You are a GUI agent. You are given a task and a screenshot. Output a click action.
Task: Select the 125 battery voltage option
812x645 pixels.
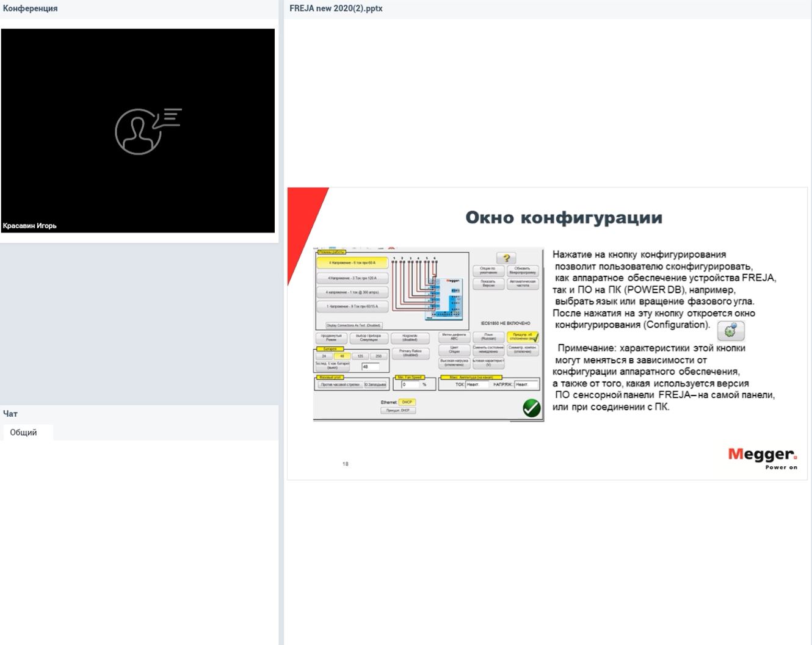click(x=360, y=355)
